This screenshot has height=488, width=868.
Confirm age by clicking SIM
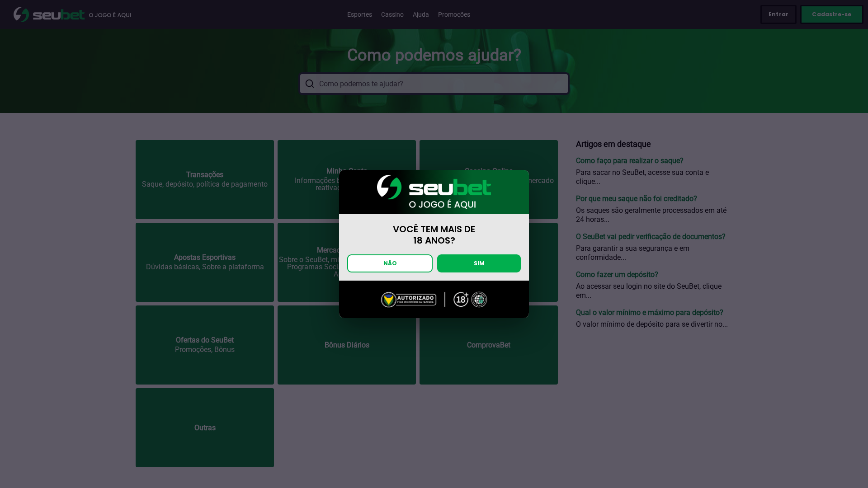(479, 263)
